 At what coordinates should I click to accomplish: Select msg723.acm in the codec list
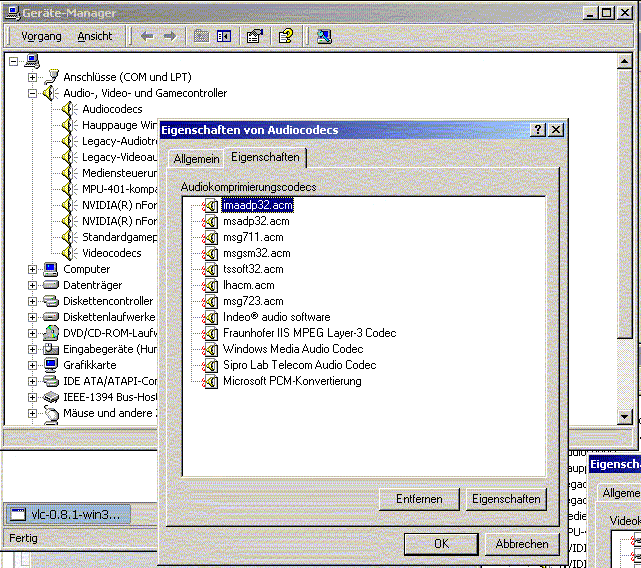pos(253,301)
